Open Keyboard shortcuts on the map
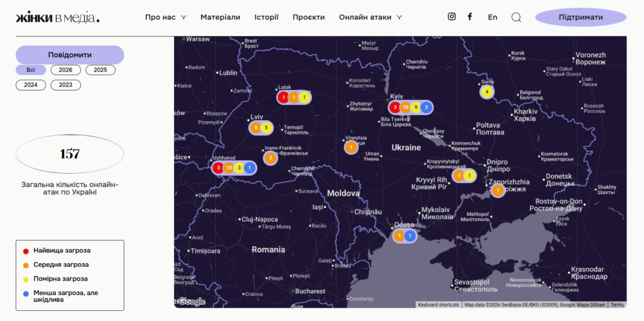Viewport: 644px width, 321px height. 438,305
